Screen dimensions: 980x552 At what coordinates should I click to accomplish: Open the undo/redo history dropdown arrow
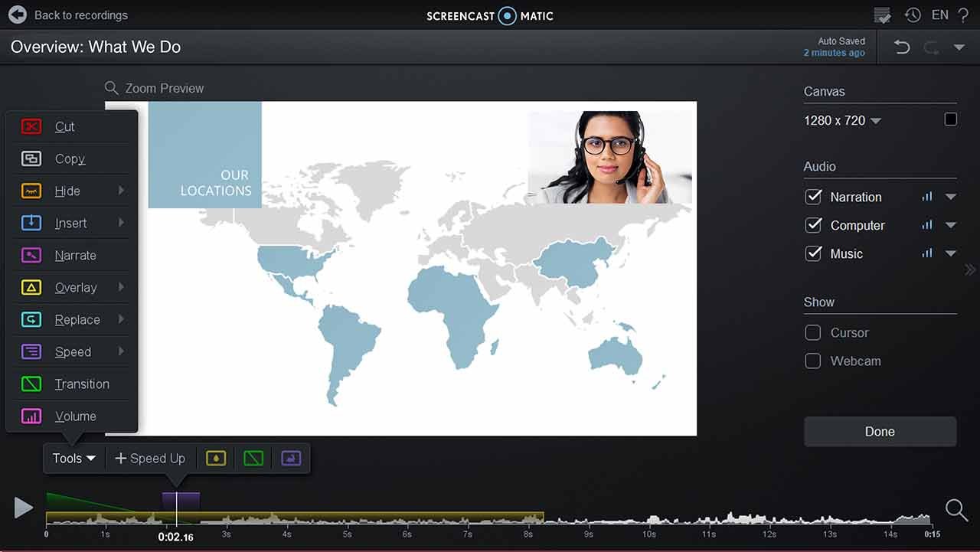(959, 47)
